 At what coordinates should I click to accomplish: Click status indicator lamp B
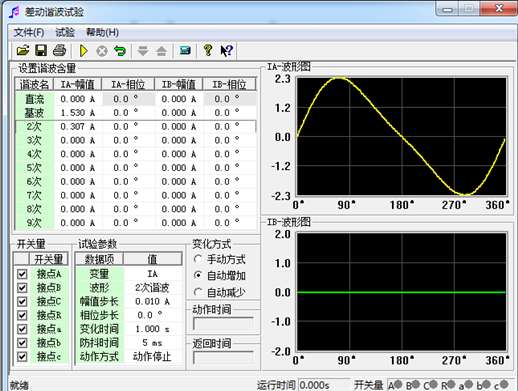pyautogui.click(x=416, y=384)
